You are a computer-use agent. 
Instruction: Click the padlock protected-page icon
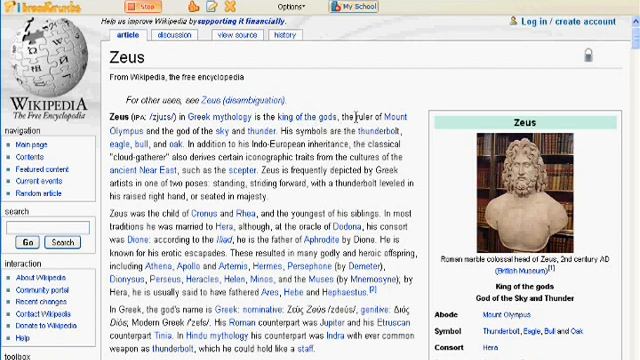point(588,55)
